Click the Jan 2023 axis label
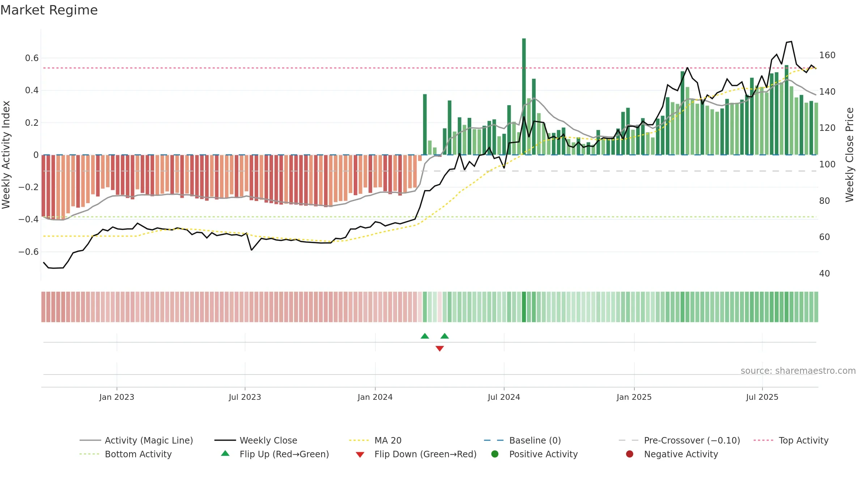Image resolution: width=868 pixels, height=488 pixels. pyautogui.click(x=117, y=397)
